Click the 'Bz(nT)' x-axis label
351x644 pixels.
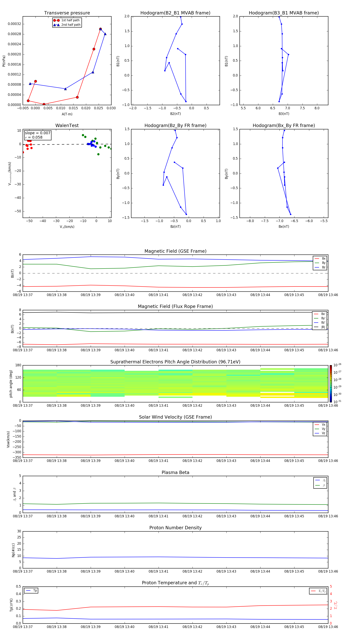175,227
